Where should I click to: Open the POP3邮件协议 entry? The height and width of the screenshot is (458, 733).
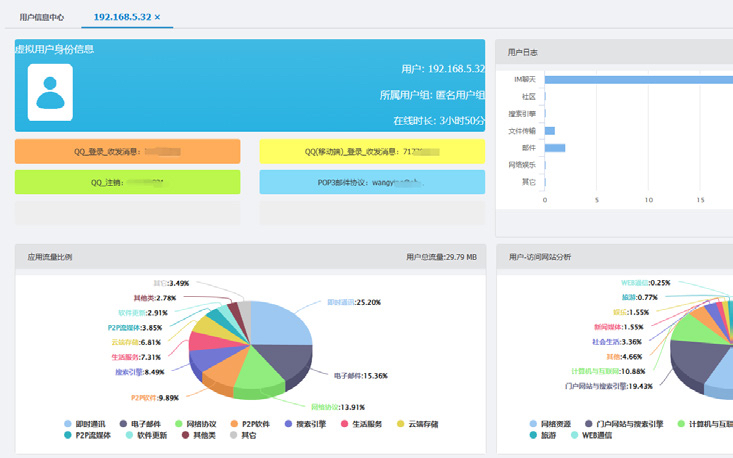tap(372, 182)
